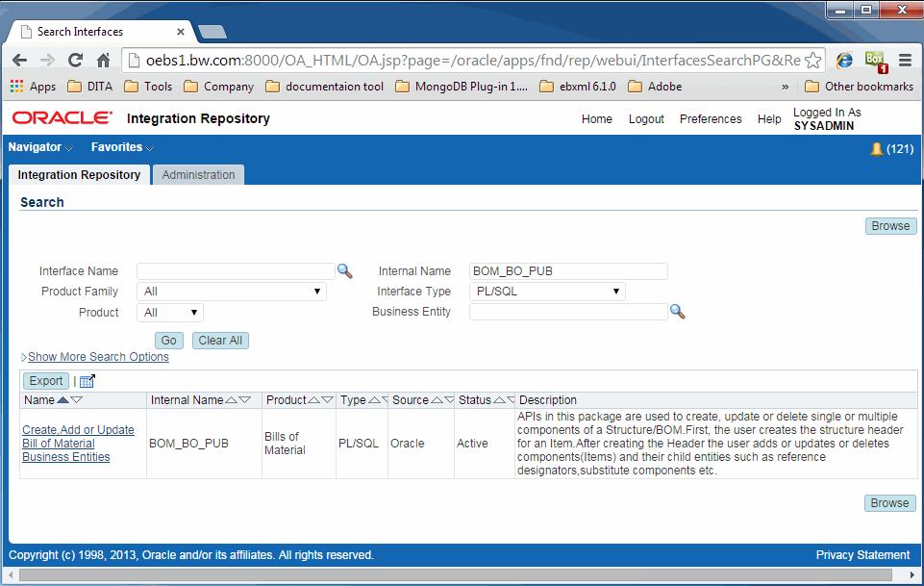Open the Privacy Statement link

(862, 555)
